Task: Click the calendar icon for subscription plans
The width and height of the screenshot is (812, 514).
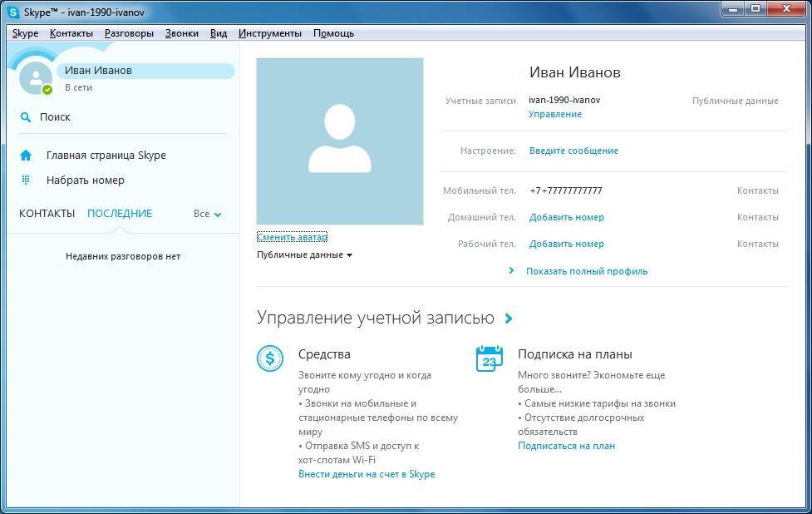Action: click(490, 358)
